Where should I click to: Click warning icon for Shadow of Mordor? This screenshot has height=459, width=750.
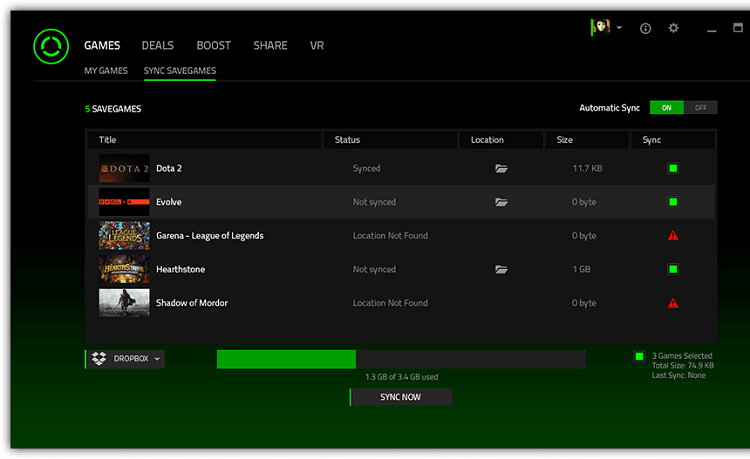pyautogui.click(x=673, y=303)
